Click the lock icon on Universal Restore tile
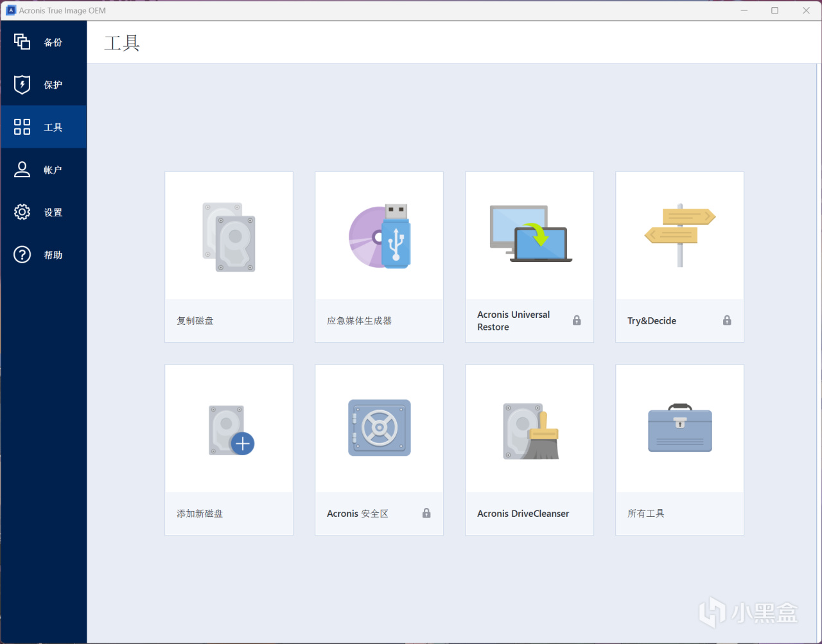This screenshot has width=822, height=644. pyautogui.click(x=577, y=320)
